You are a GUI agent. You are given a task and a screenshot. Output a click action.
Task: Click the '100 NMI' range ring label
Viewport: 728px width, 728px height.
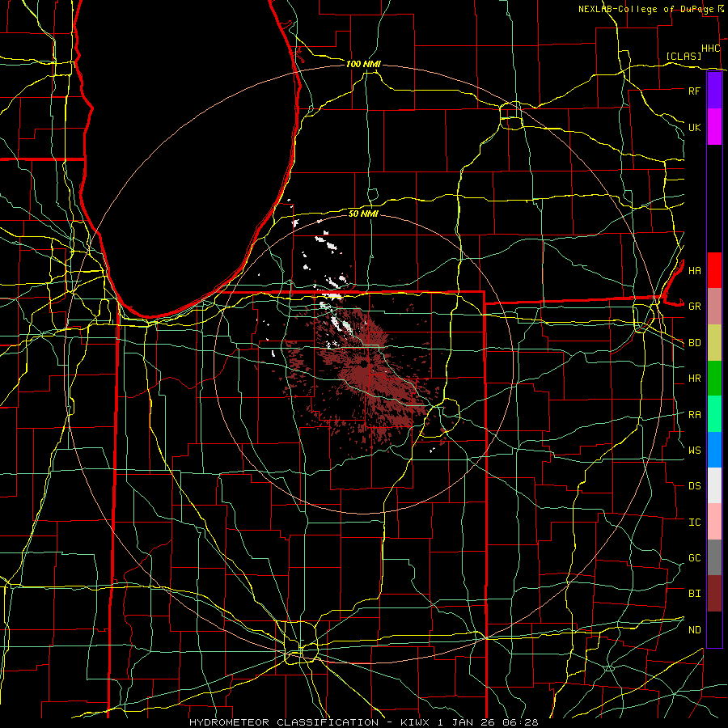(x=363, y=64)
